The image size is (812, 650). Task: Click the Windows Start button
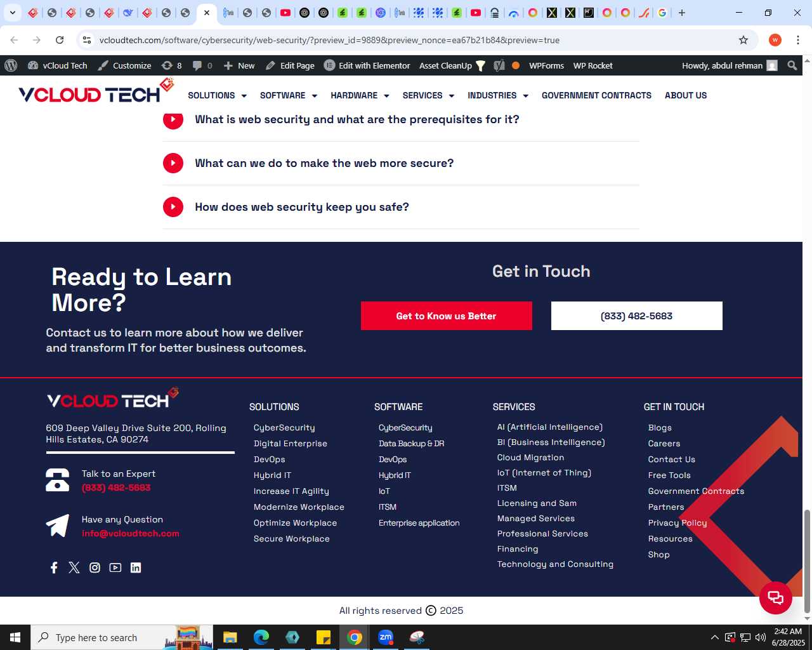(15, 637)
